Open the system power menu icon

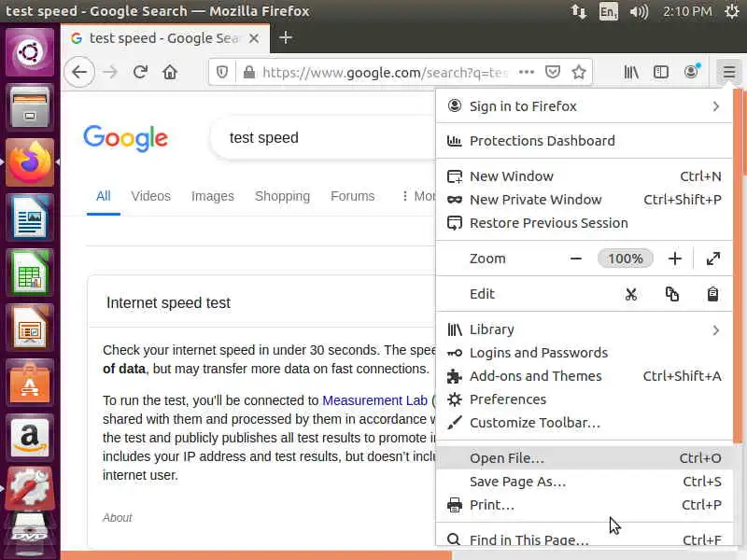point(732,11)
